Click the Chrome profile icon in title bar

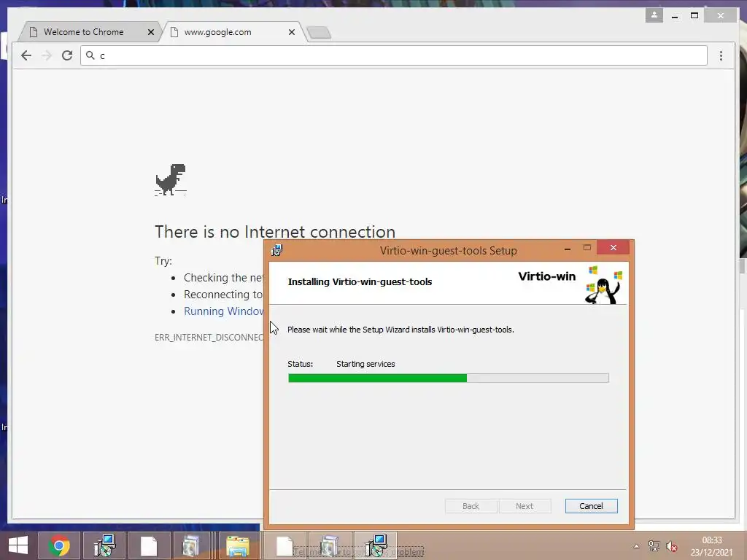click(x=654, y=15)
